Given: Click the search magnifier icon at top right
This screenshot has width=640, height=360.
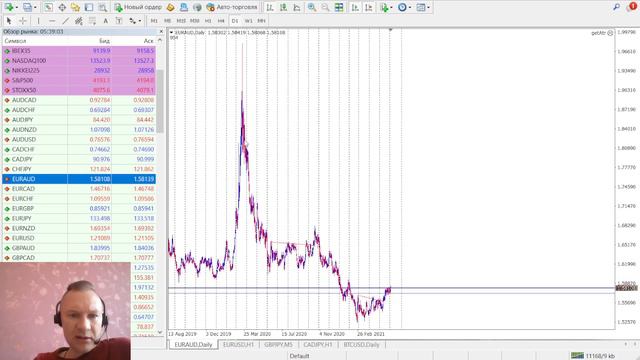Looking at the screenshot, I should pyautogui.click(x=616, y=7).
